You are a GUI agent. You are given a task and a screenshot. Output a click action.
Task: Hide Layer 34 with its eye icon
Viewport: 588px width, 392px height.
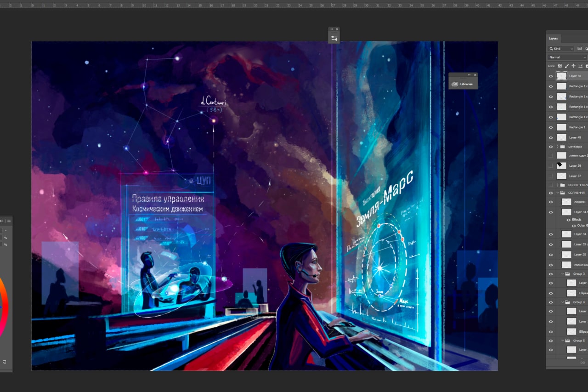pyautogui.click(x=551, y=234)
